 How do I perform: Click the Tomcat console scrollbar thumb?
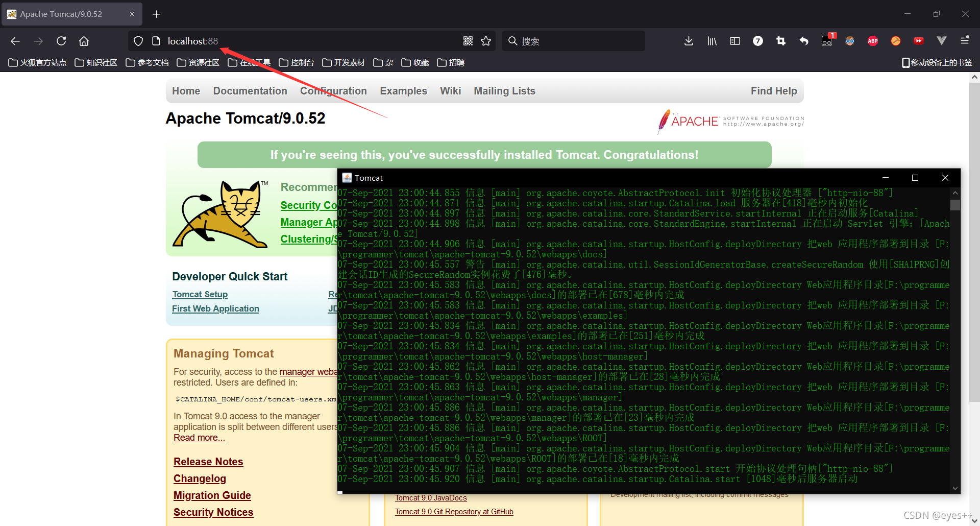point(955,205)
